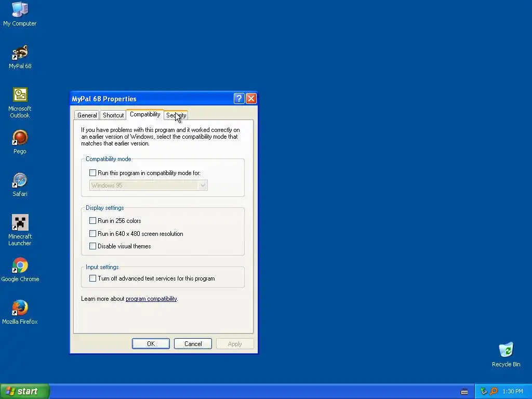Image resolution: width=532 pixels, height=399 pixels.
Task: Open the program compatibility link
Action: coord(151,299)
